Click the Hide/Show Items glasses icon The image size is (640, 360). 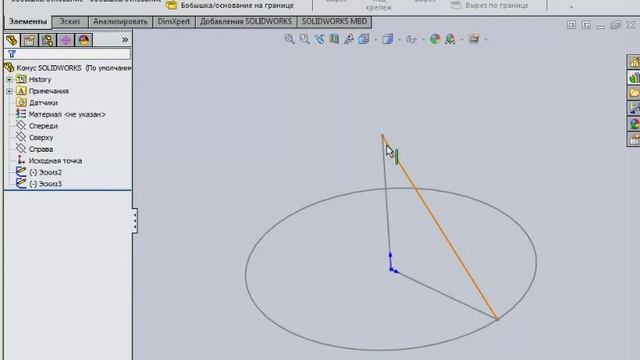411,40
